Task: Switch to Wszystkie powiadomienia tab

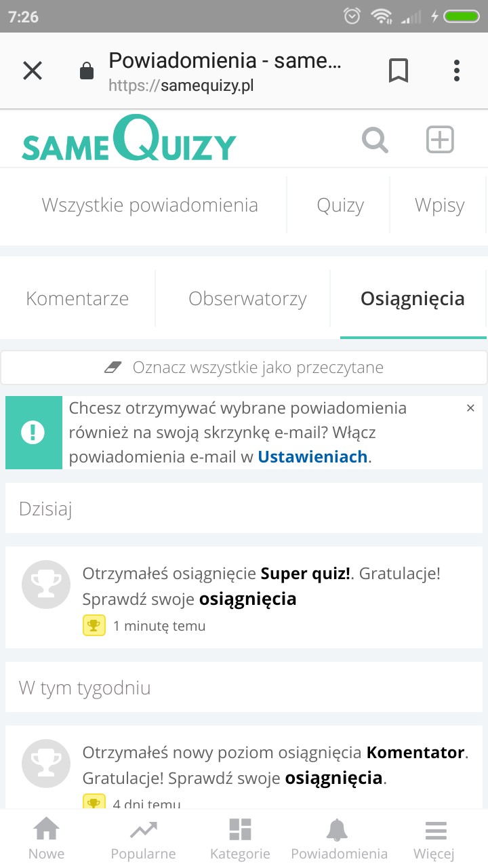Action: (150, 205)
